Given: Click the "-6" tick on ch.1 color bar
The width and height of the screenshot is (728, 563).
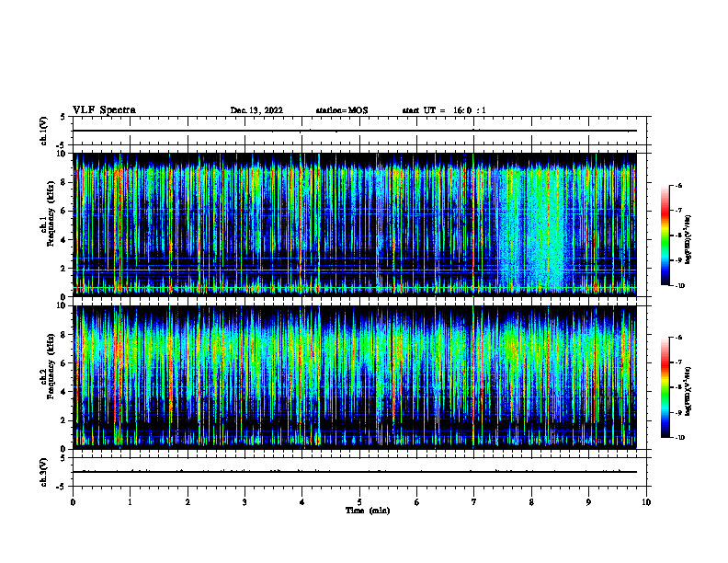Looking at the screenshot, I should (678, 185).
